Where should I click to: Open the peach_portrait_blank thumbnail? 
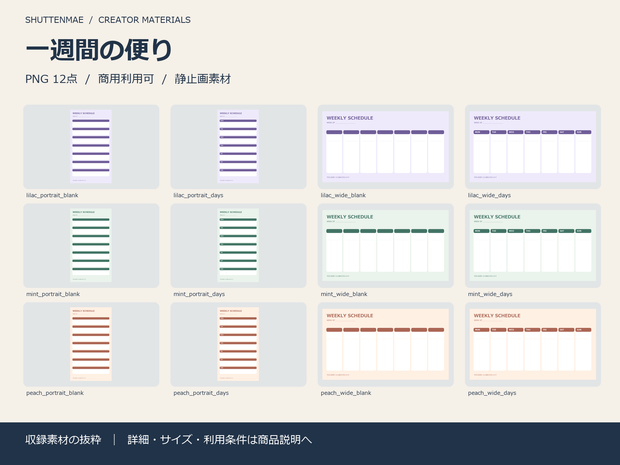[x=91, y=344]
